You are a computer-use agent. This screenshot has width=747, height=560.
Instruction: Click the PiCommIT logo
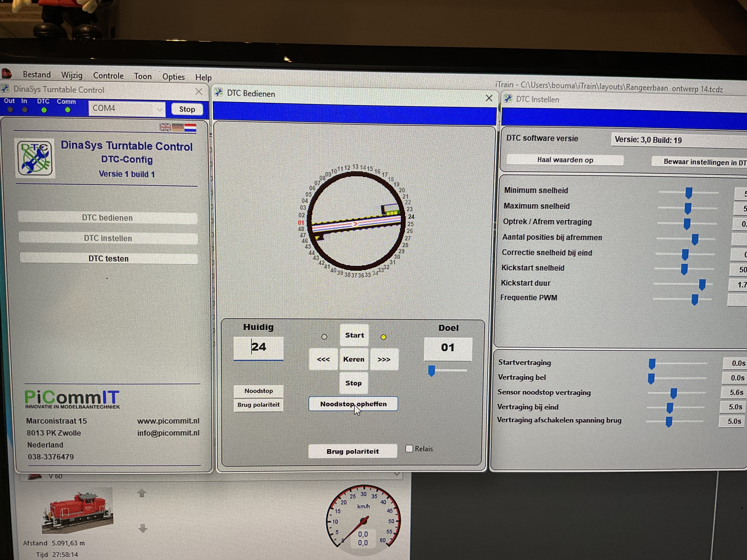(72, 399)
